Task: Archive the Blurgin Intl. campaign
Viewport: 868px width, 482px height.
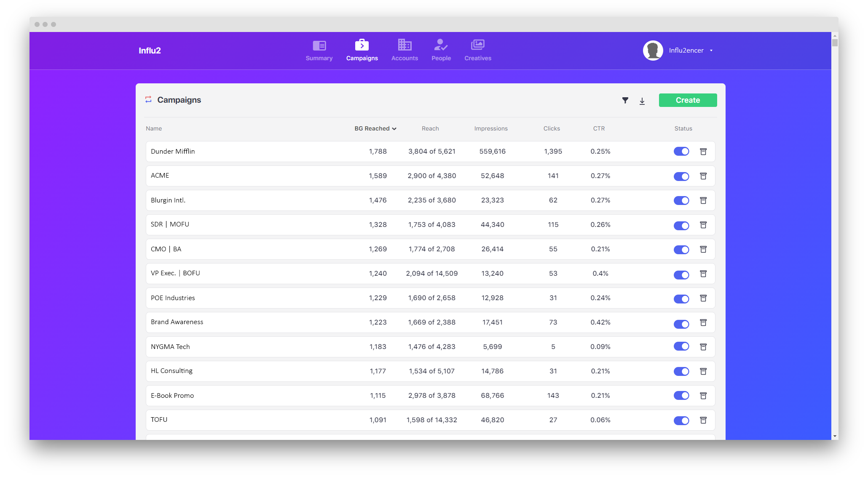Action: click(703, 200)
